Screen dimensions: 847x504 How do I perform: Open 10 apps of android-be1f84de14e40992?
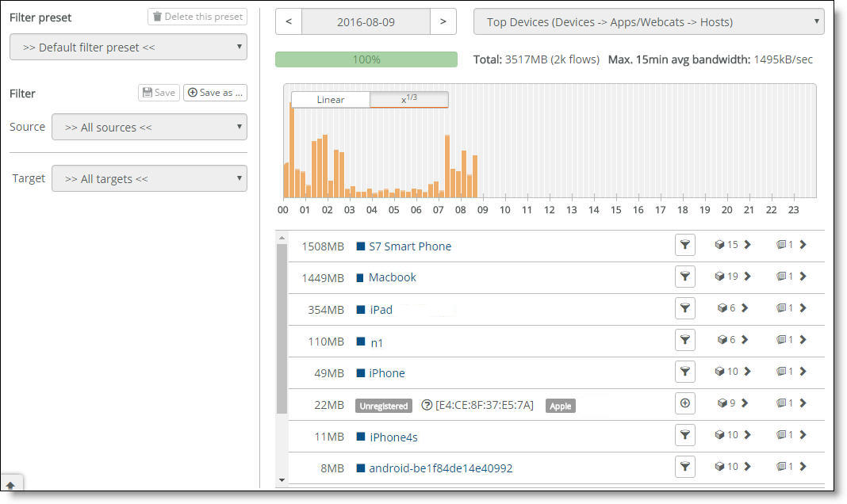733,467
